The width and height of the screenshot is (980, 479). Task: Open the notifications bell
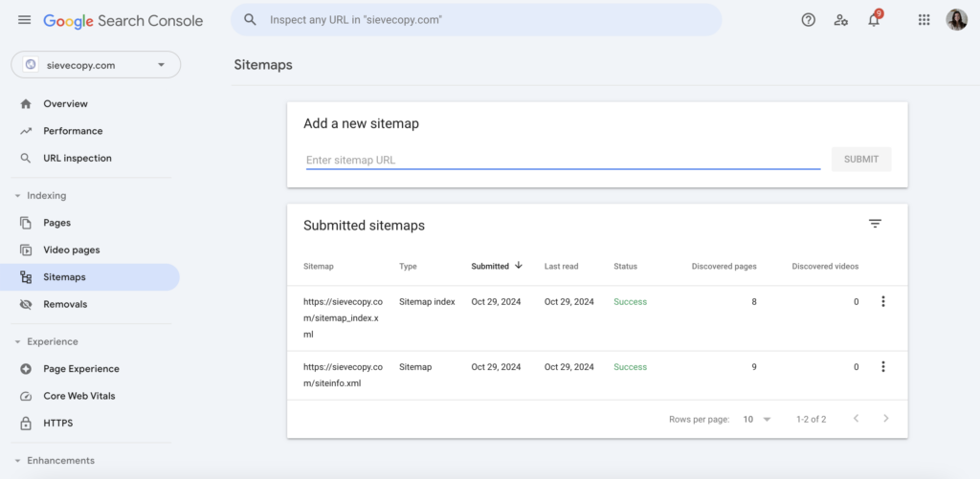click(x=874, y=20)
